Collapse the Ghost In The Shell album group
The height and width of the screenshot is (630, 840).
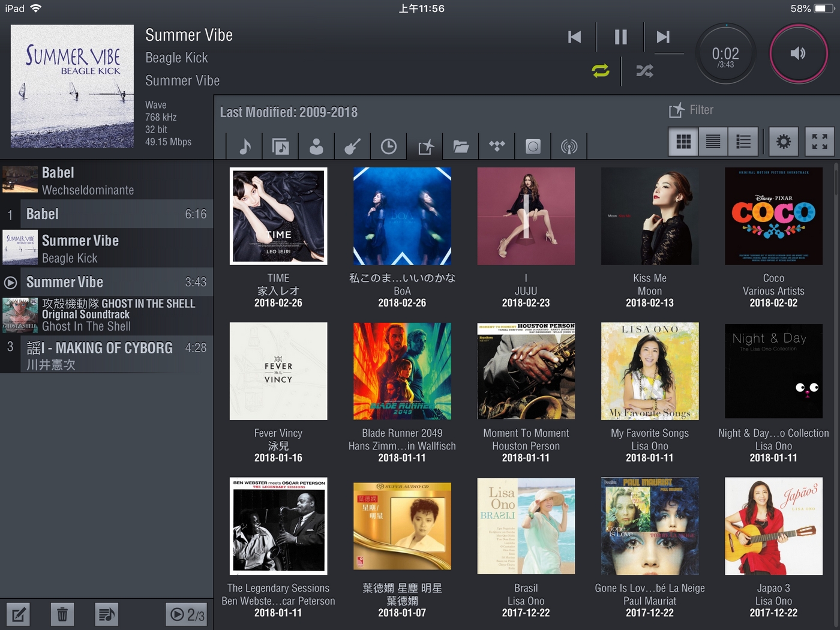pos(107,315)
